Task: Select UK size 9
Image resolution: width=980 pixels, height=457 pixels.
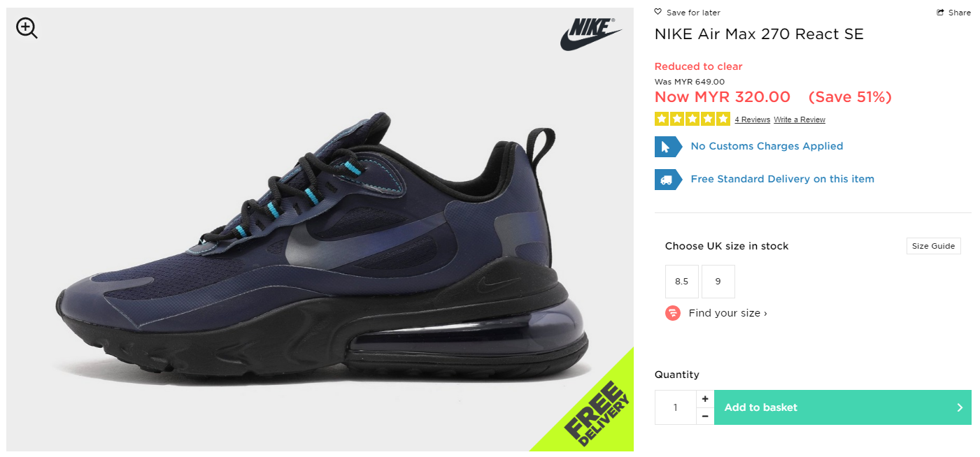Action: coord(718,282)
